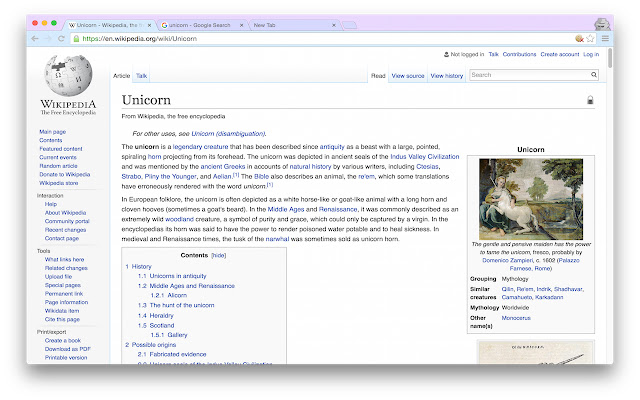Click the cookie extension icon in address bar
640x400 pixels.
pos(579,38)
